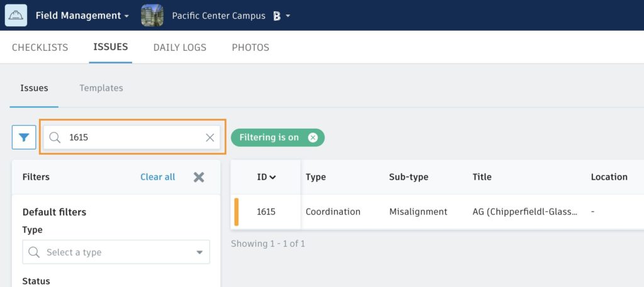
Task: Click Clear all in the Filters panel
Action: [158, 177]
